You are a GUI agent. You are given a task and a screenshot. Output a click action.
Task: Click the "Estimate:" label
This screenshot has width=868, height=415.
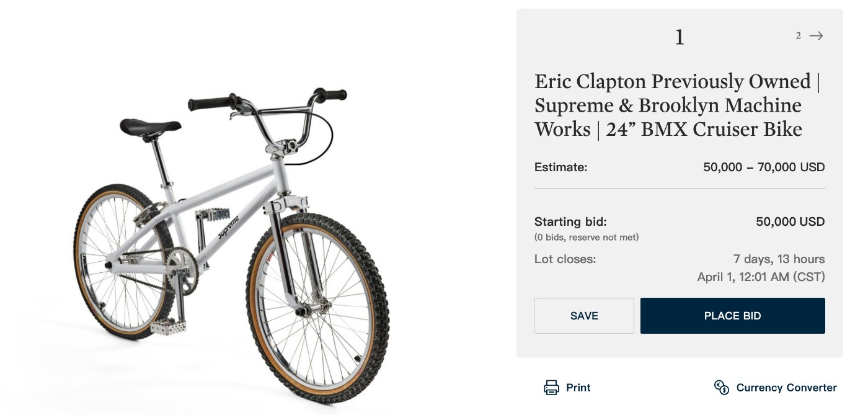(560, 167)
